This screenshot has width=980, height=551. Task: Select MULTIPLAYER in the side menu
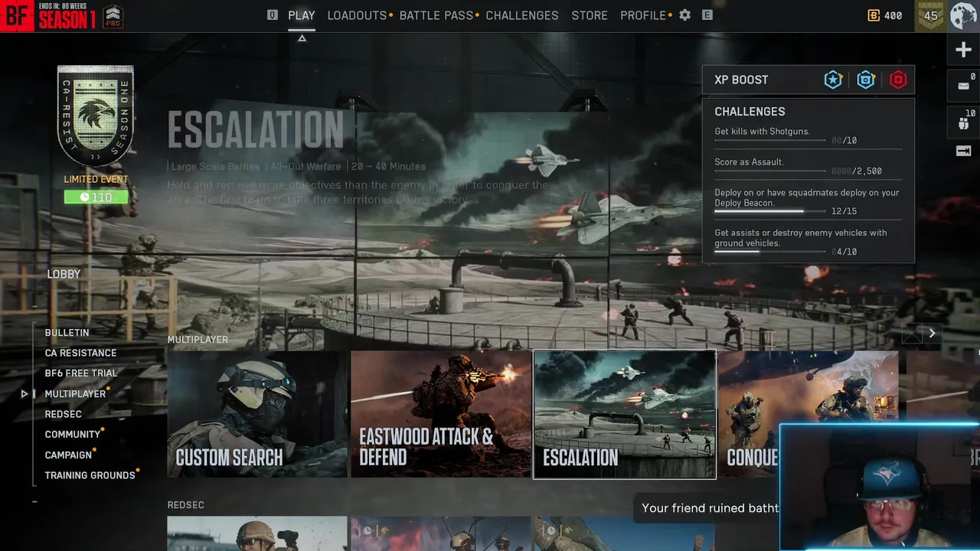click(x=75, y=394)
